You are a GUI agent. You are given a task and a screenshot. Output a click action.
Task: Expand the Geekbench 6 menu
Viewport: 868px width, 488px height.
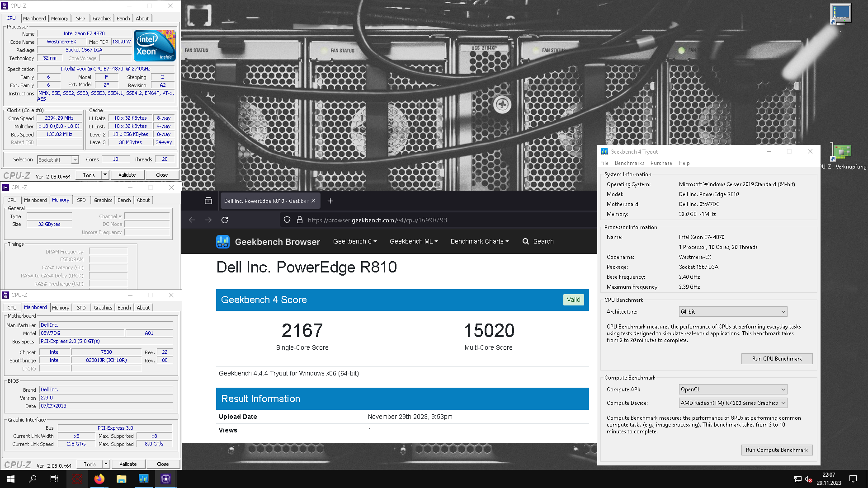355,241
